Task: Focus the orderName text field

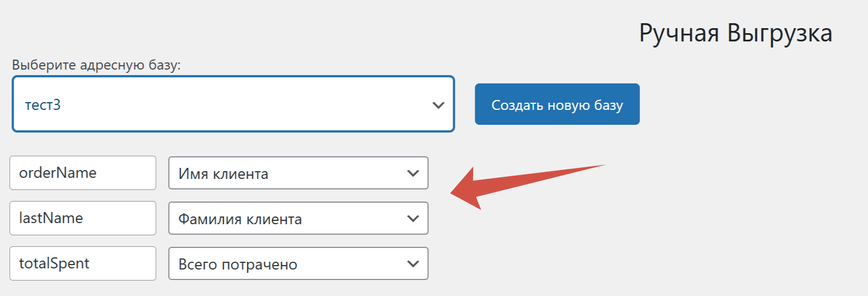Action: [83, 173]
